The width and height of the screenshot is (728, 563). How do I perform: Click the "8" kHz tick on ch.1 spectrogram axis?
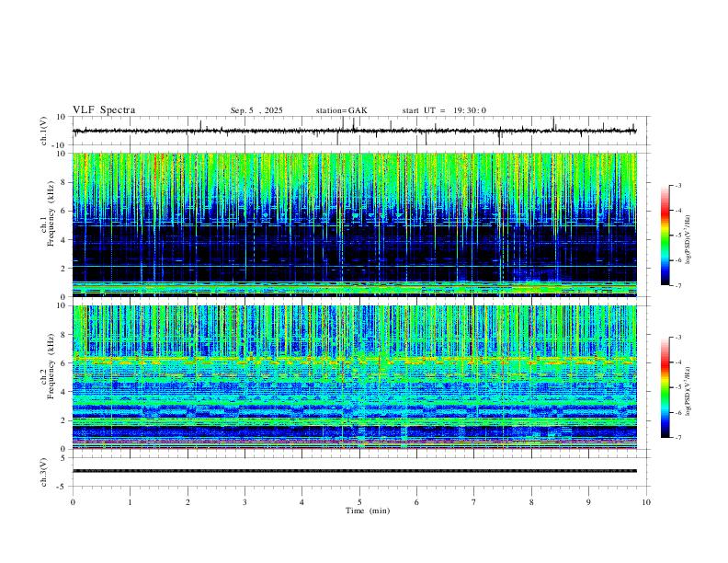(64, 182)
